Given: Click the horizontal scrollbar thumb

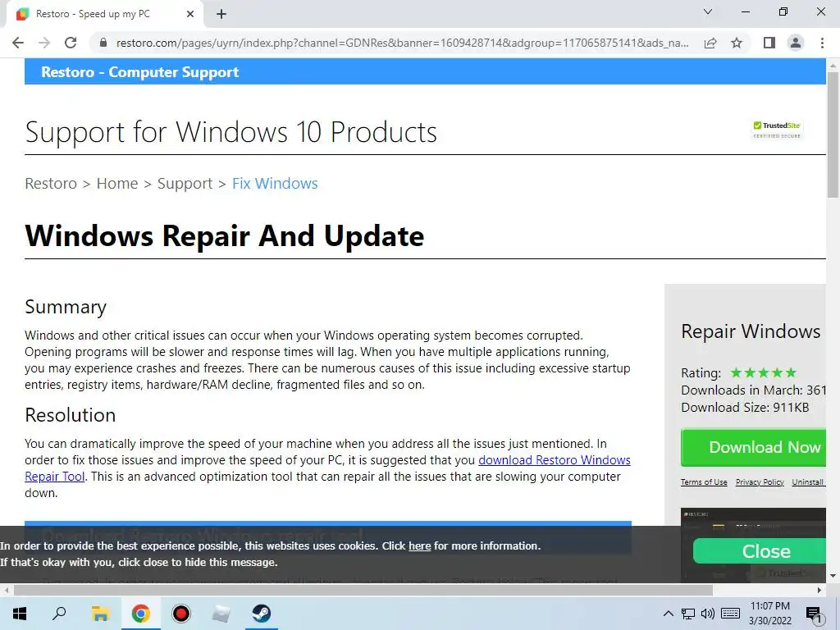Looking at the screenshot, I should [x=363, y=591].
